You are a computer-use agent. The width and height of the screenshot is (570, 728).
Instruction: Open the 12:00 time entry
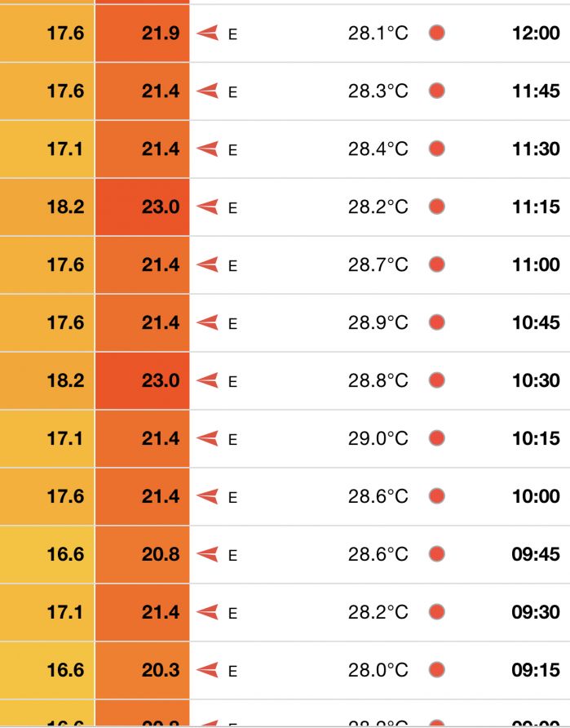[x=536, y=33]
